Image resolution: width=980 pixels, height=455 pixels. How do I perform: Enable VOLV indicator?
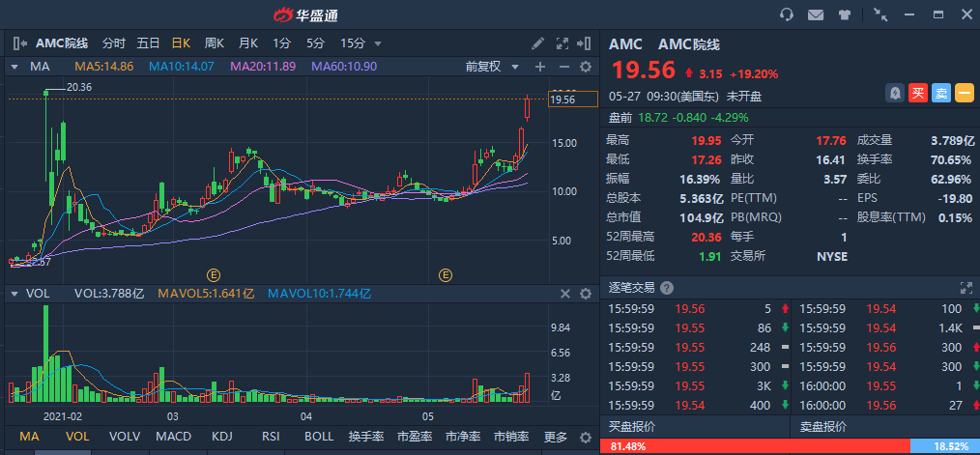coord(125,437)
